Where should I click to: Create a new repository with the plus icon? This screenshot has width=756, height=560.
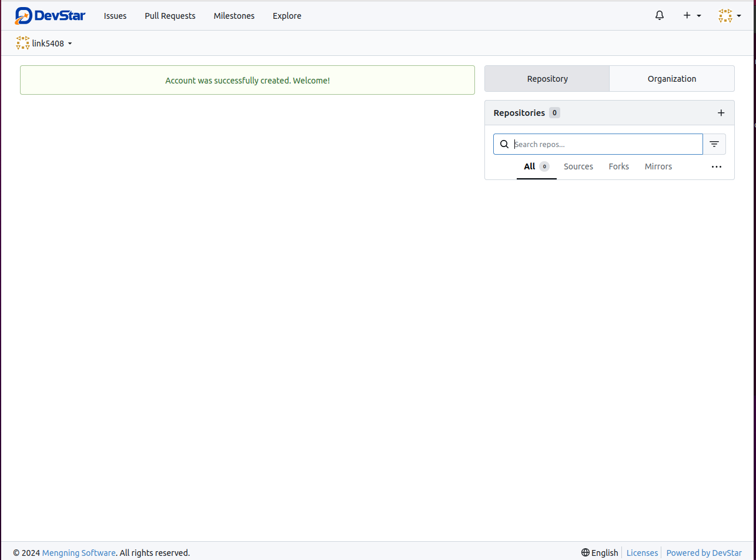[x=721, y=112]
